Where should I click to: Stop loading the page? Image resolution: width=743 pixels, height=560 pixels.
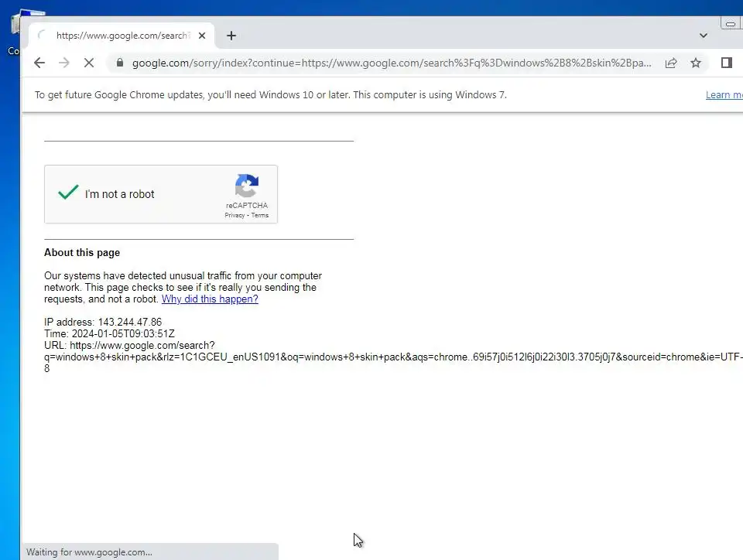tap(88, 63)
